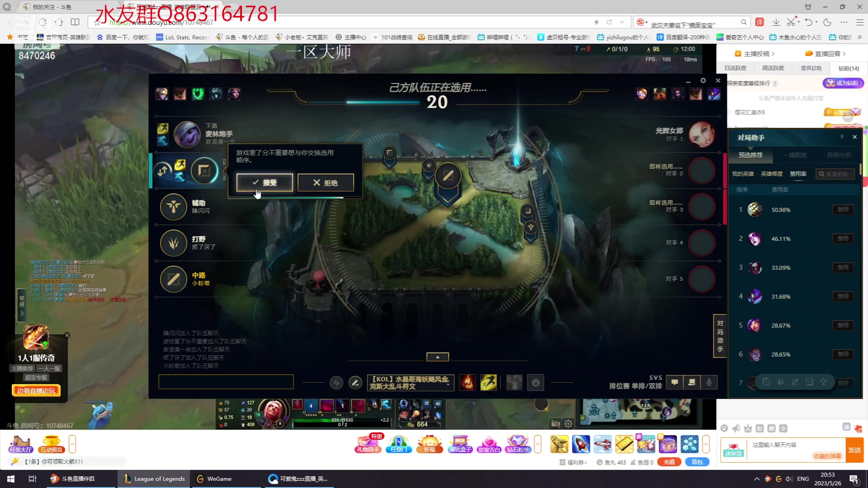Toggle the voice chat microphone
Viewport: 868px width, 488px height.
(709, 383)
